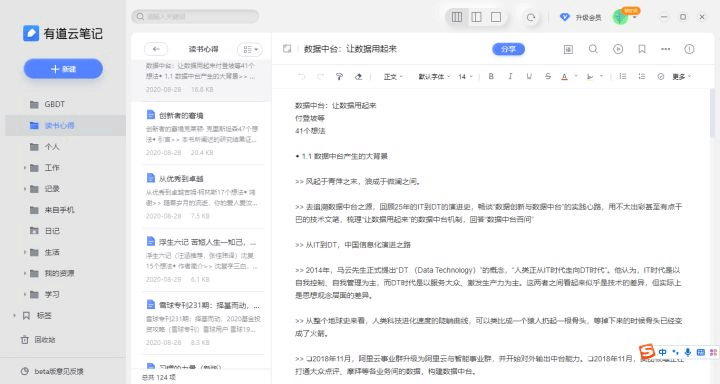720x384 pixels.
Task: Expand the 标签 tags arrow
Action: click(14, 316)
